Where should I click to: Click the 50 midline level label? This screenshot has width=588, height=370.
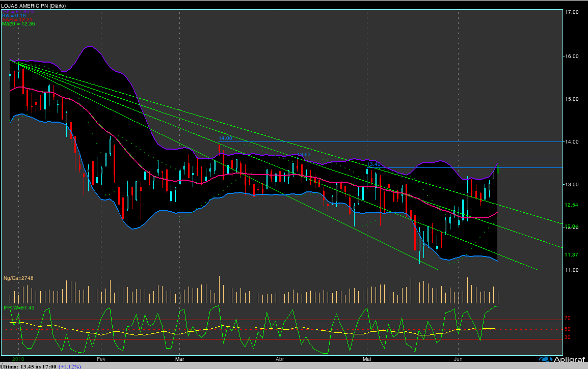(568, 329)
